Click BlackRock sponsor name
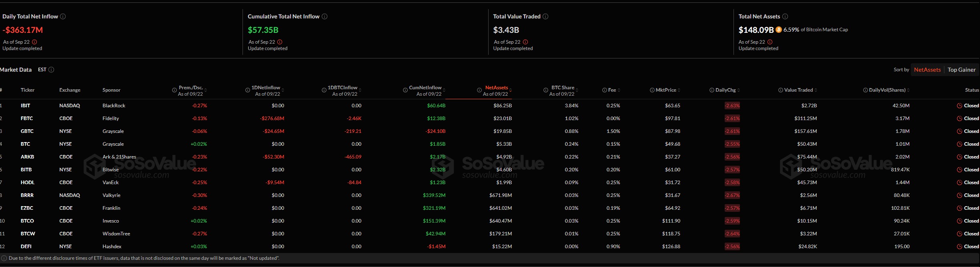This screenshot has height=267, width=980. (x=114, y=106)
